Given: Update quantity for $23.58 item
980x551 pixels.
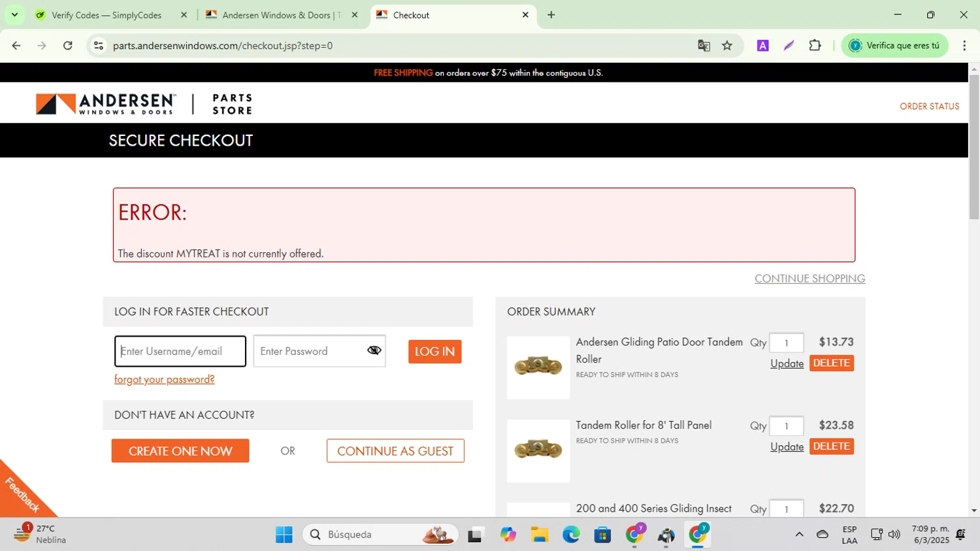Looking at the screenshot, I should pyautogui.click(x=787, y=446).
